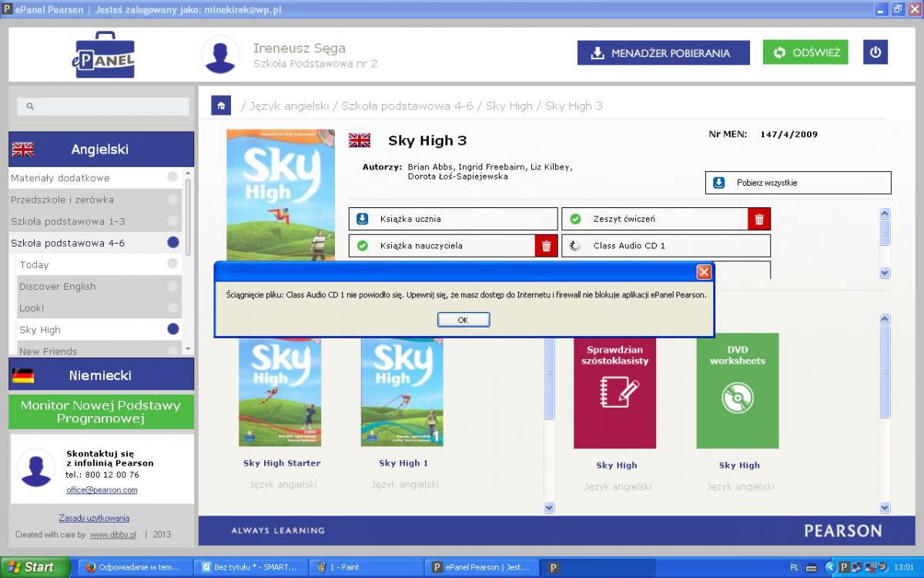
Task: Click down arrow of the worksheets panel scrollbar
Action: tap(884, 507)
